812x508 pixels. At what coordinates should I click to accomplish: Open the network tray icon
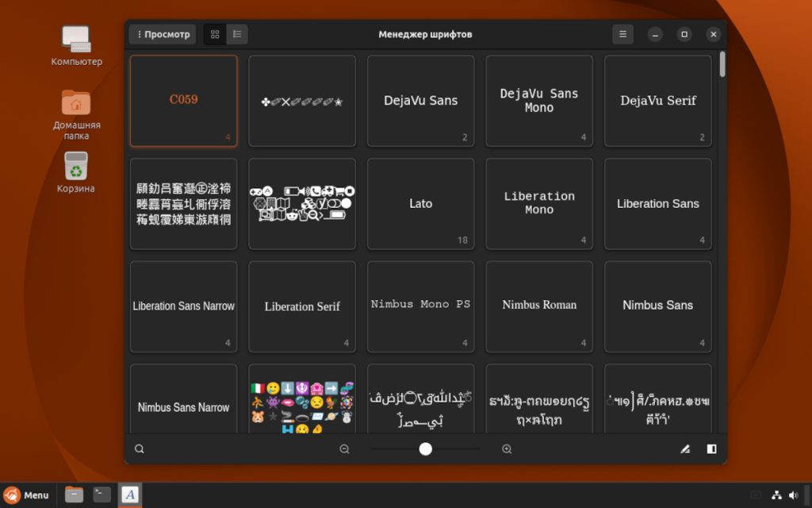click(x=776, y=495)
